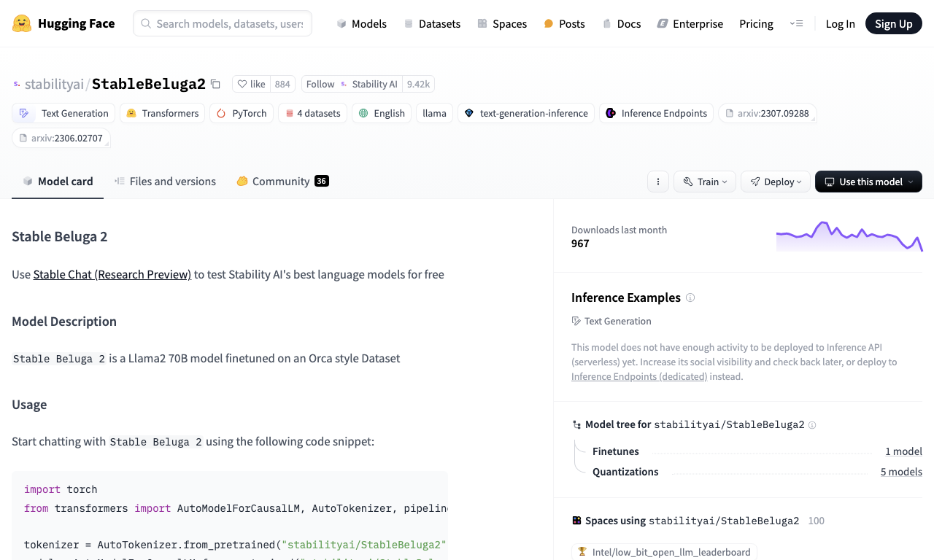934x560 pixels.
Task: Like the StableBeluga2 model
Action: tap(251, 84)
